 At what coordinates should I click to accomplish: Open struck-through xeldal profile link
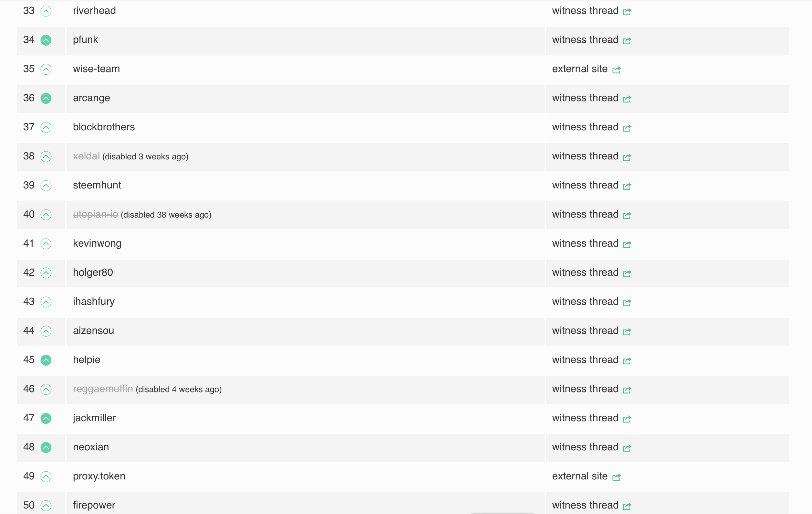click(x=86, y=156)
